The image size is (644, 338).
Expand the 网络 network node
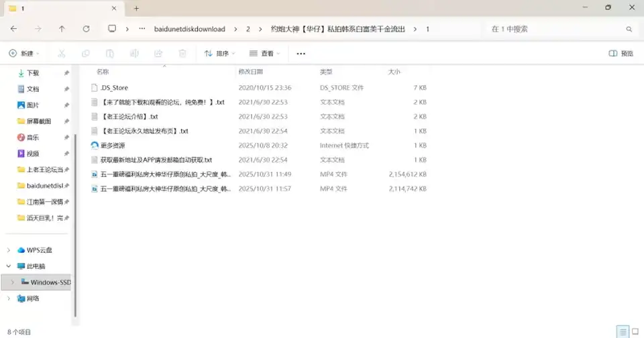tap(9, 298)
